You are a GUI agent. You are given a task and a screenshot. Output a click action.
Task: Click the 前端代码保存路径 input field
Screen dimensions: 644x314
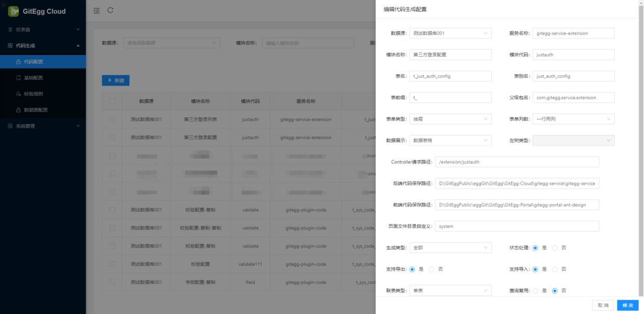517,205
